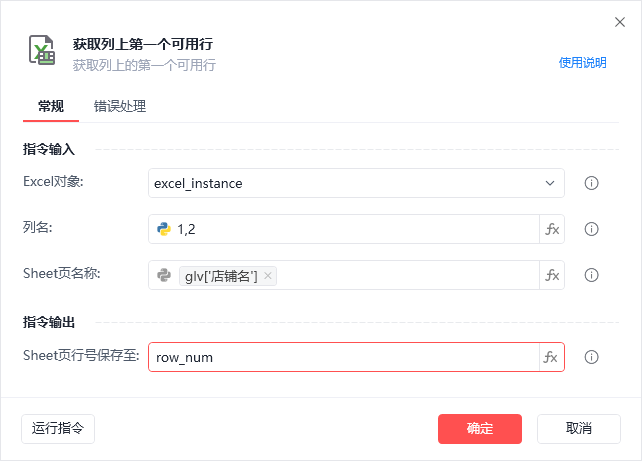
Task: Switch to the 常规 tab
Action: point(50,106)
